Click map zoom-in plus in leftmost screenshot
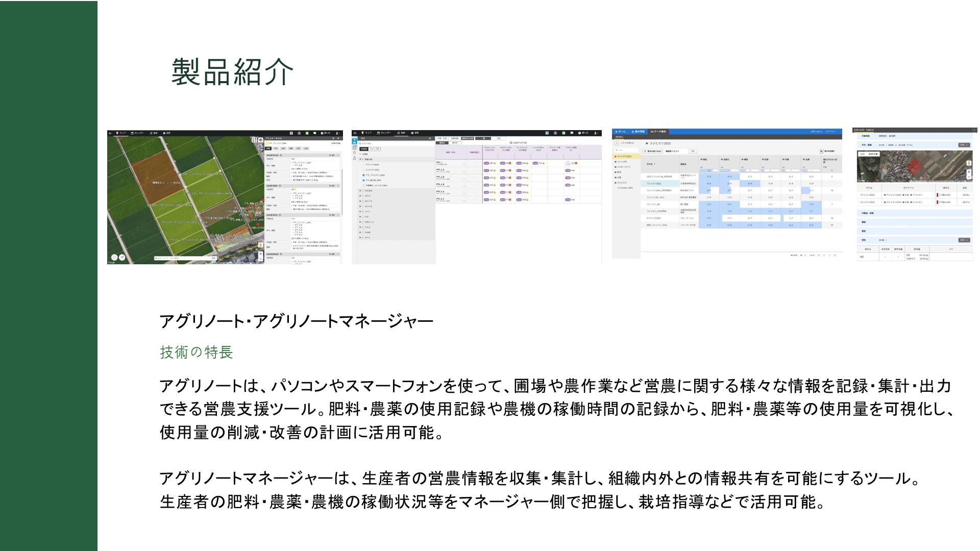The height and width of the screenshot is (551, 980). click(260, 254)
